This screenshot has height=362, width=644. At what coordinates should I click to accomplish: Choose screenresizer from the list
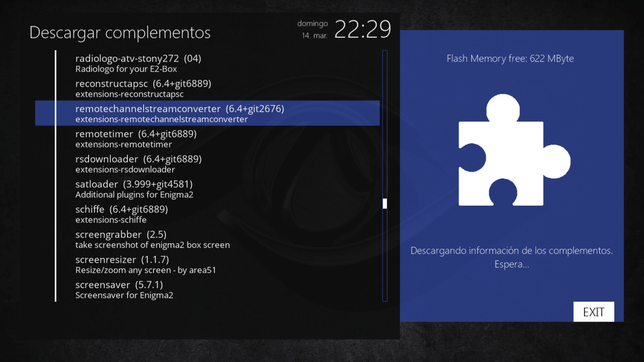[146, 264]
